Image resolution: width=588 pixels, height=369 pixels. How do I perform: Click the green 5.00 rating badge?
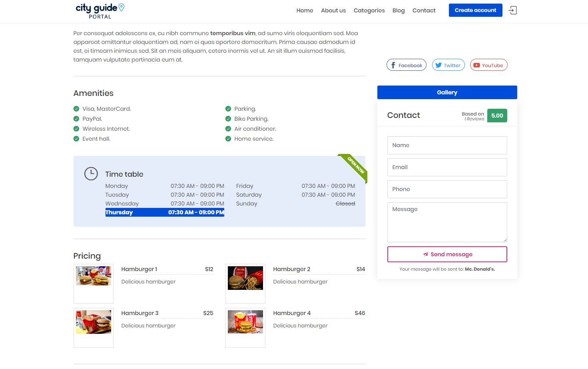click(497, 116)
